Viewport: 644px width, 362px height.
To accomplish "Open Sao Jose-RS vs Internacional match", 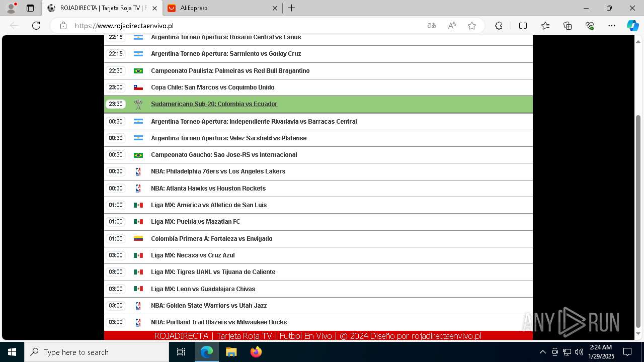I will click(x=224, y=155).
